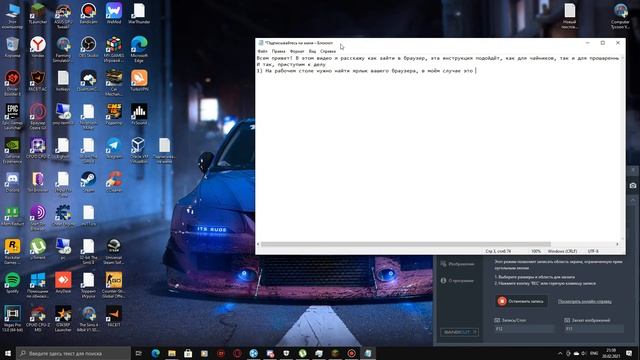The image size is (640, 360).
Task: Open the TLauncher desktop shortcut
Action: tap(38, 14)
